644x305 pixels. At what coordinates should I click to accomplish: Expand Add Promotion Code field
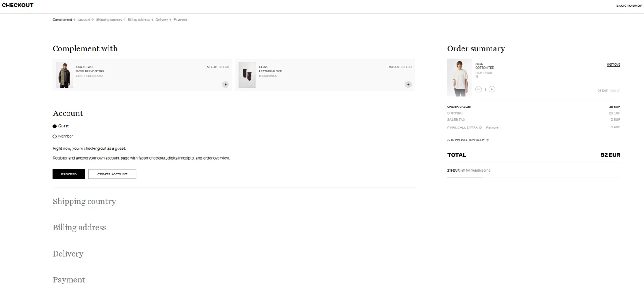468,140
